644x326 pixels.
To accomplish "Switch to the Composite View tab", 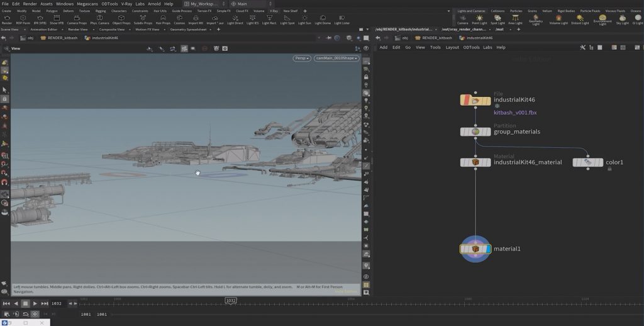I will click(112, 30).
